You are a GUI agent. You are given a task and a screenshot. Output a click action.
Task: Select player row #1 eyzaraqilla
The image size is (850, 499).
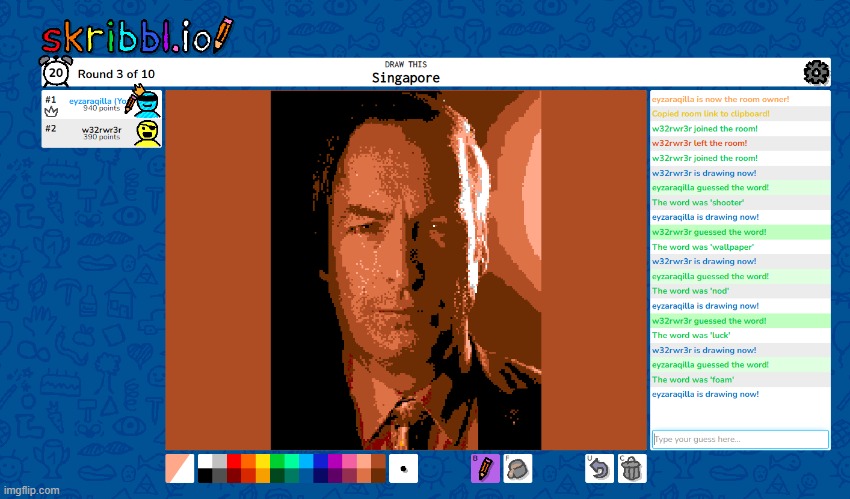click(101, 104)
